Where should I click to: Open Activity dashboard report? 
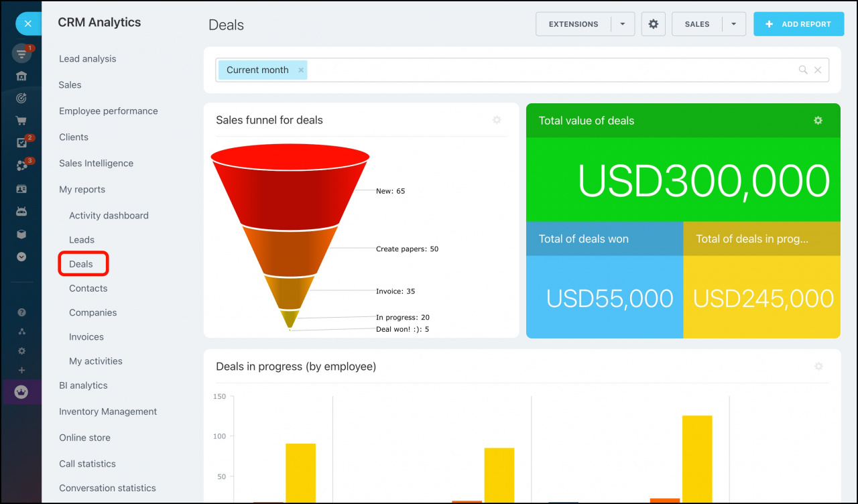pos(109,216)
